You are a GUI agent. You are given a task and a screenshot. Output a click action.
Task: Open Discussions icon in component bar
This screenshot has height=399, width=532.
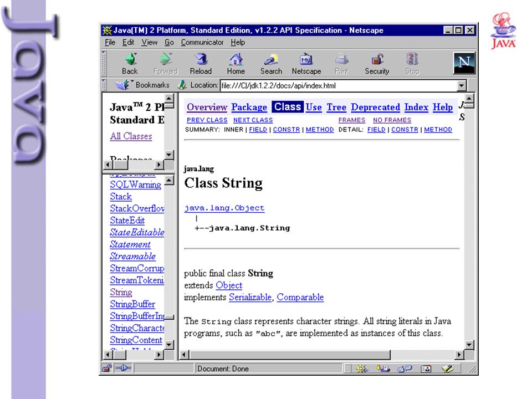[x=405, y=369]
